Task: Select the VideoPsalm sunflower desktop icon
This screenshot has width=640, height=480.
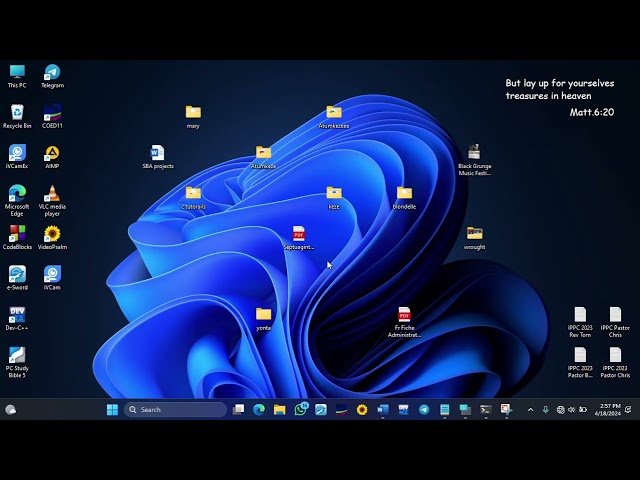Action: tap(52, 238)
